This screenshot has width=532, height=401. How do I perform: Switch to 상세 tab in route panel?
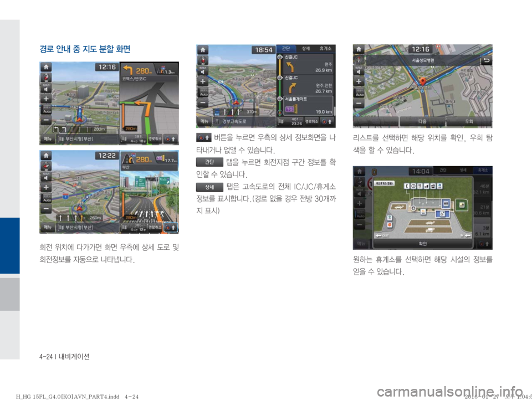[305, 49]
